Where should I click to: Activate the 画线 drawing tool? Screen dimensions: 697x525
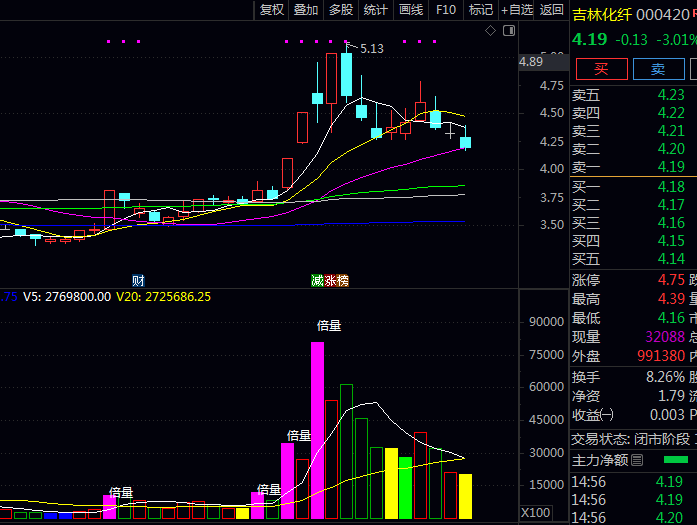411,10
